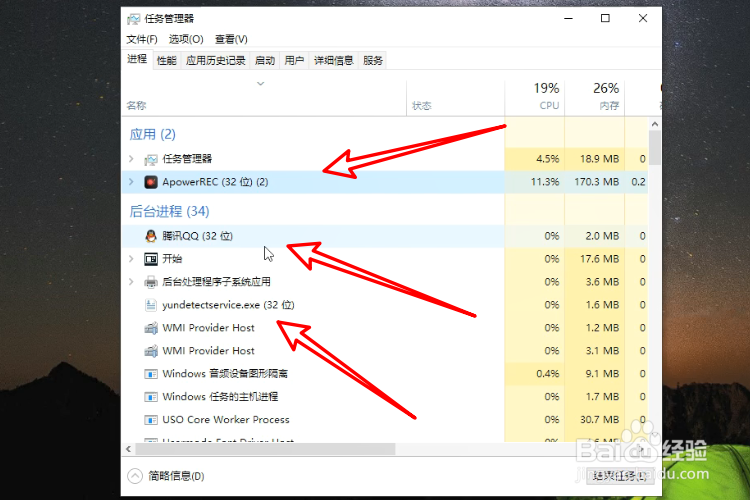This screenshot has width=750, height=500.
Task: Click the 0.4% CPU value
Action: tap(548, 374)
